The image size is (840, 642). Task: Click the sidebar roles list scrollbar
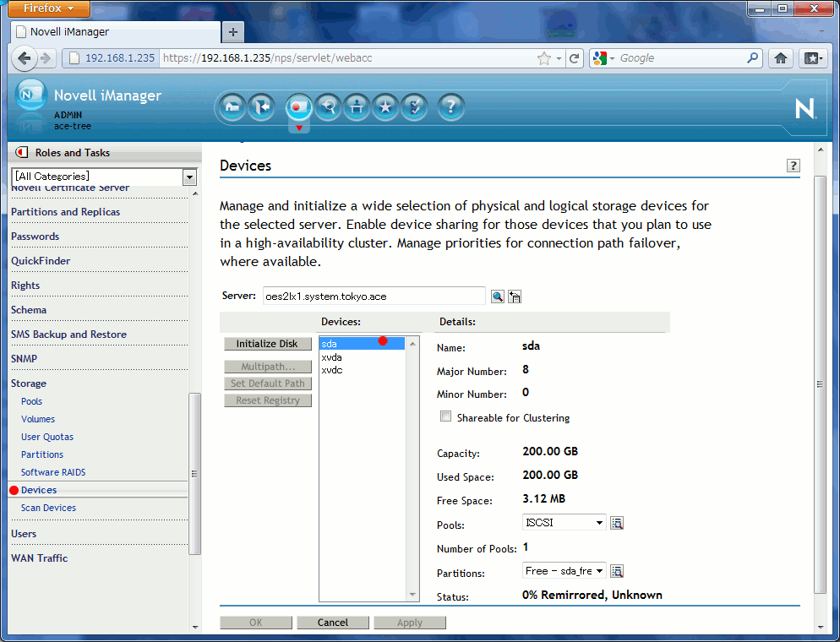click(195, 474)
